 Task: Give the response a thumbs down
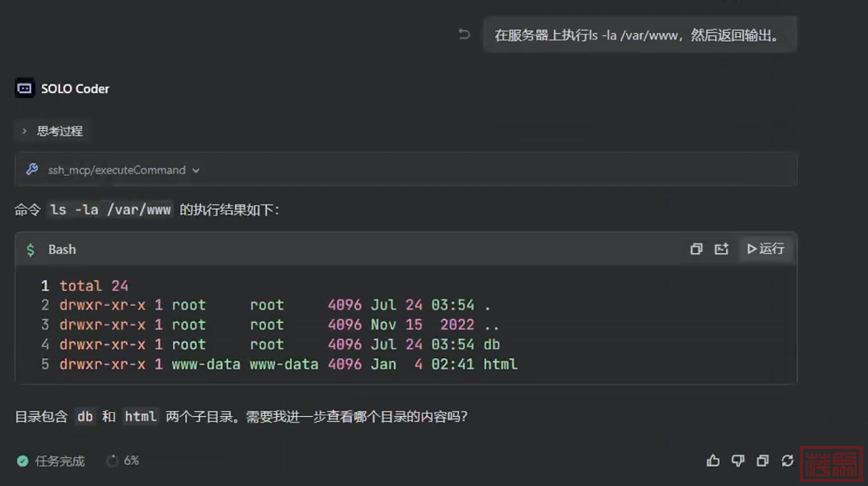pos(738,460)
